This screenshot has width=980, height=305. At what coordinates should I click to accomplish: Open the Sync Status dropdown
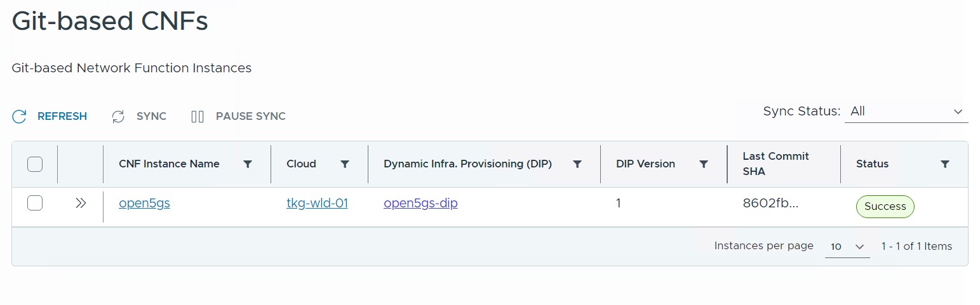(x=906, y=112)
